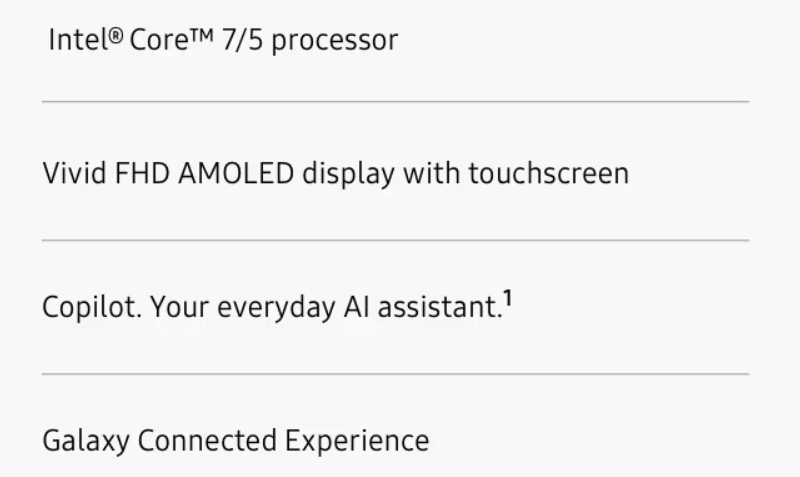The width and height of the screenshot is (800, 477).
Task: Click the word Galaxy
Action: [x=86, y=441]
